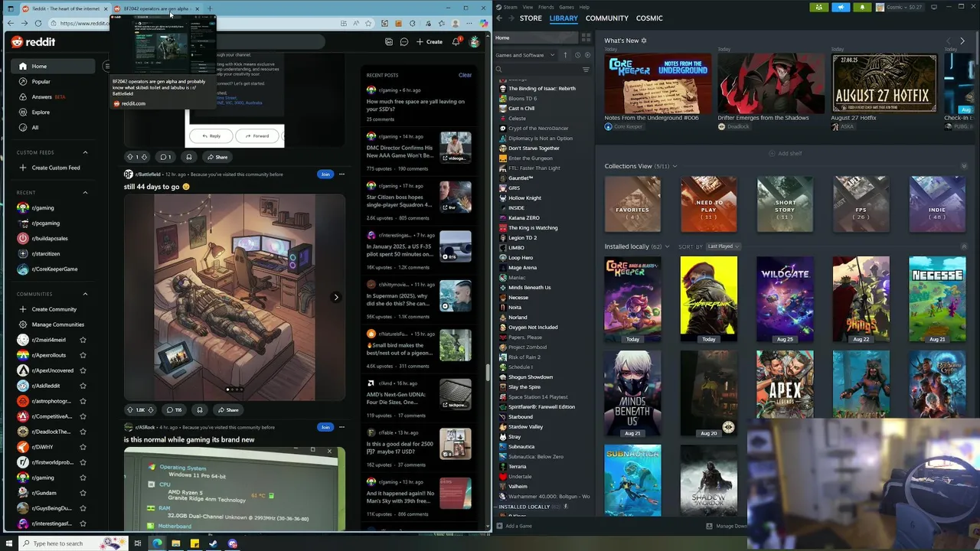Share the "still 44 days to go" post

tap(227, 410)
